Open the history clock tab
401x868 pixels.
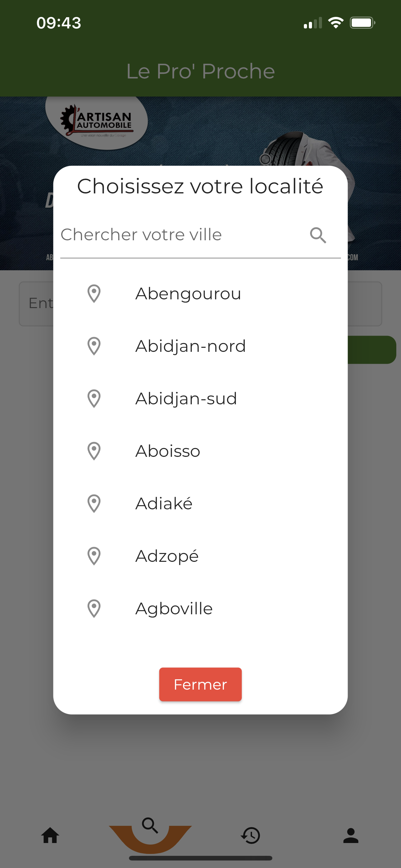coord(250,836)
